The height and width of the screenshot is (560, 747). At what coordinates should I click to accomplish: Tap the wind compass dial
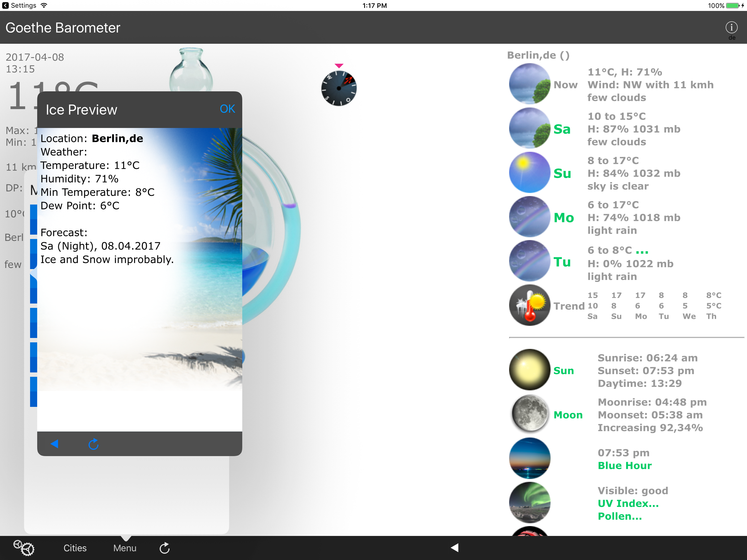click(x=339, y=89)
